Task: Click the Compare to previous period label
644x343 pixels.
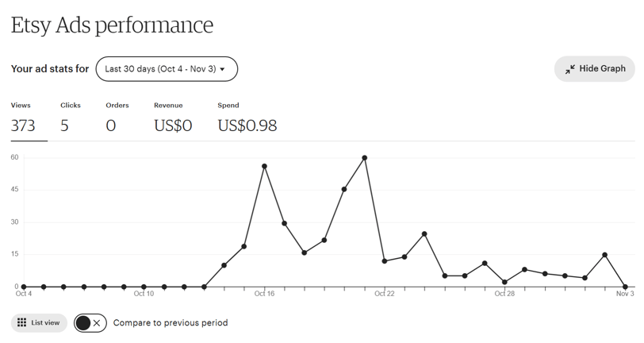Action: pos(171,323)
